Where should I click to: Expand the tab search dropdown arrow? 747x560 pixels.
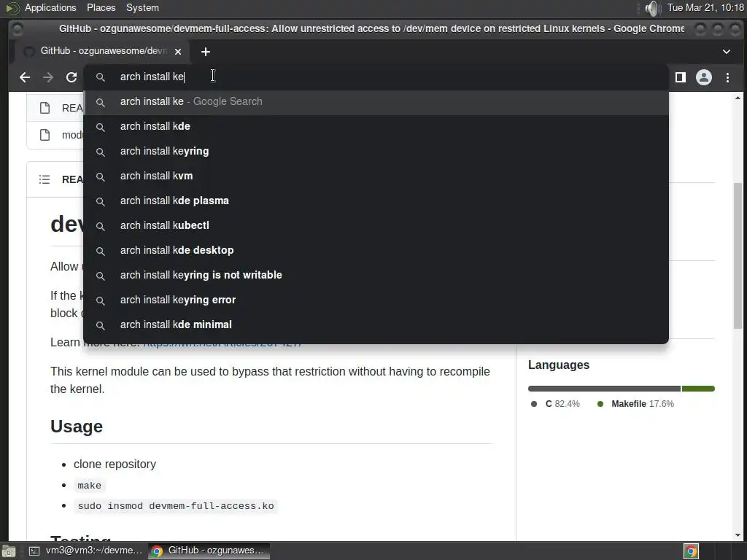tap(726, 52)
